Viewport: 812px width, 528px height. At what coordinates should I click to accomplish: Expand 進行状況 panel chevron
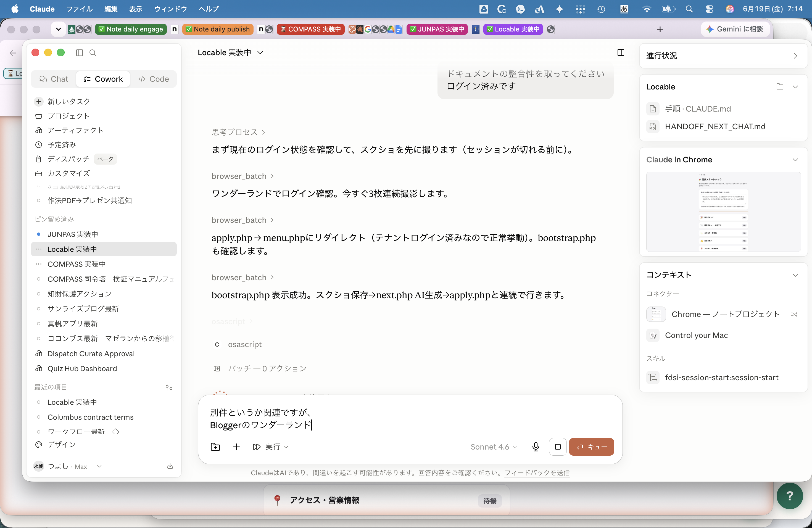[x=795, y=56]
